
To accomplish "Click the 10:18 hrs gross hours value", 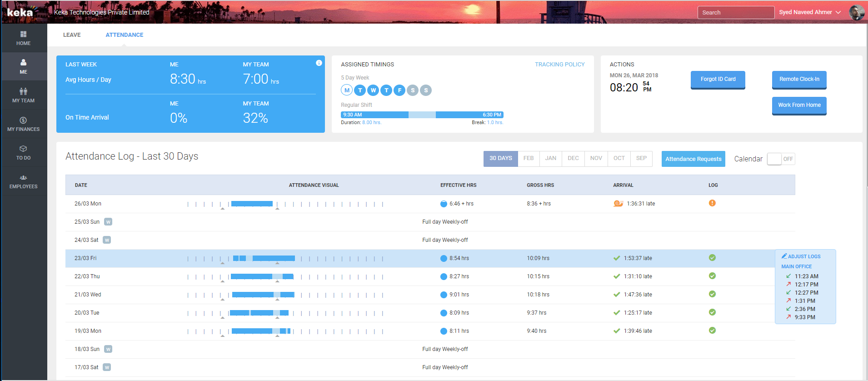I will pyautogui.click(x=538, y=295).
